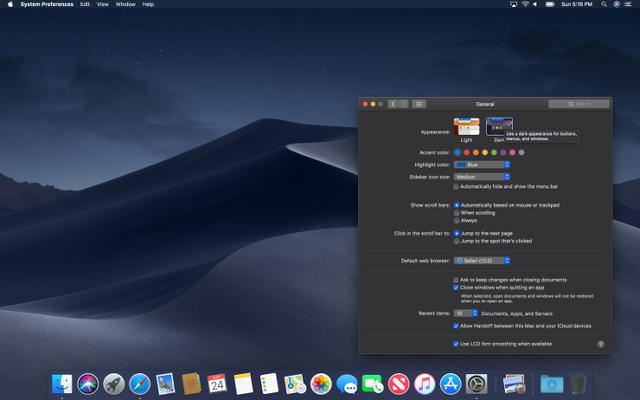Open the View menu
Screen dimensions: 640x400
tap(102, 4)
